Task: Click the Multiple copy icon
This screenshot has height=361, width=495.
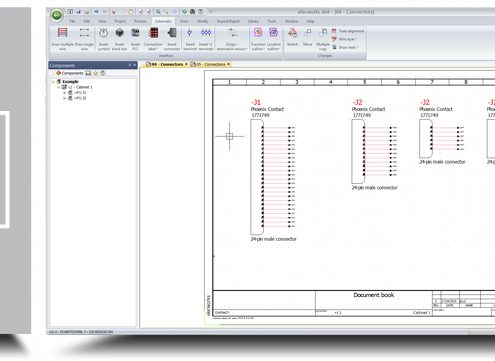Action: [x=323, y=39]
